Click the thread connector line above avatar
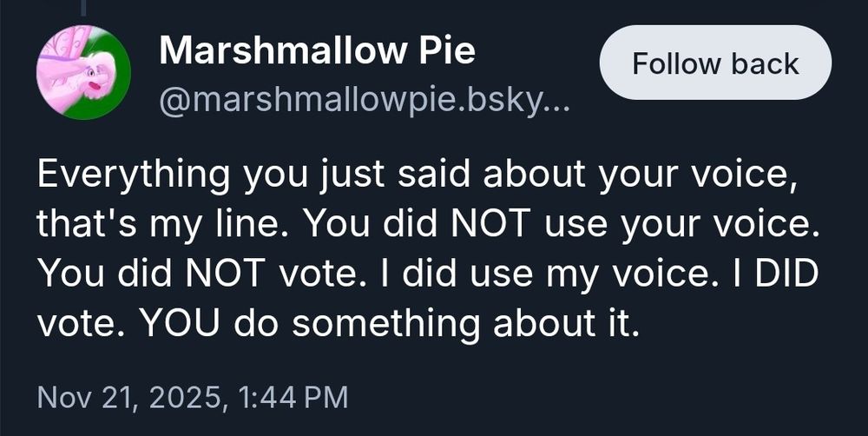The height and width of the screenshot is (436, 868). coord(84,7)
